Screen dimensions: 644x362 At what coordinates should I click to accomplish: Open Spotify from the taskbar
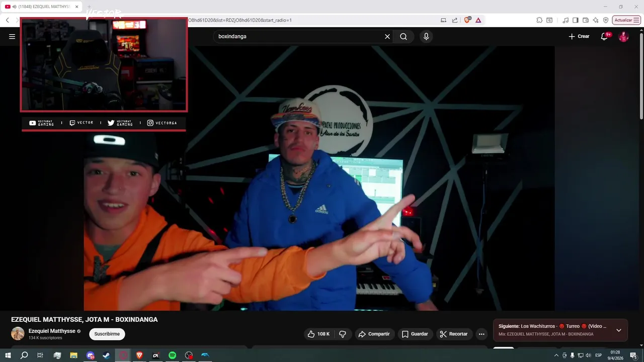tap(172, 355)
